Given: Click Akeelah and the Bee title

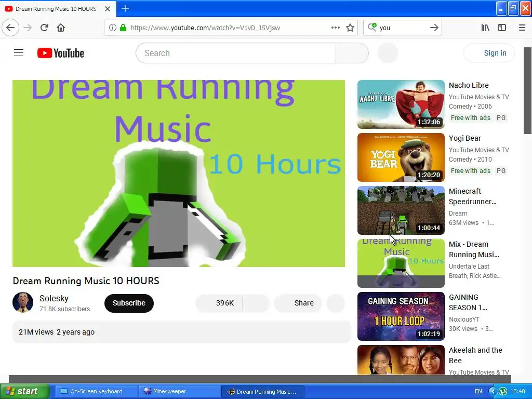Looking at the screenshot, I should 475,355.
